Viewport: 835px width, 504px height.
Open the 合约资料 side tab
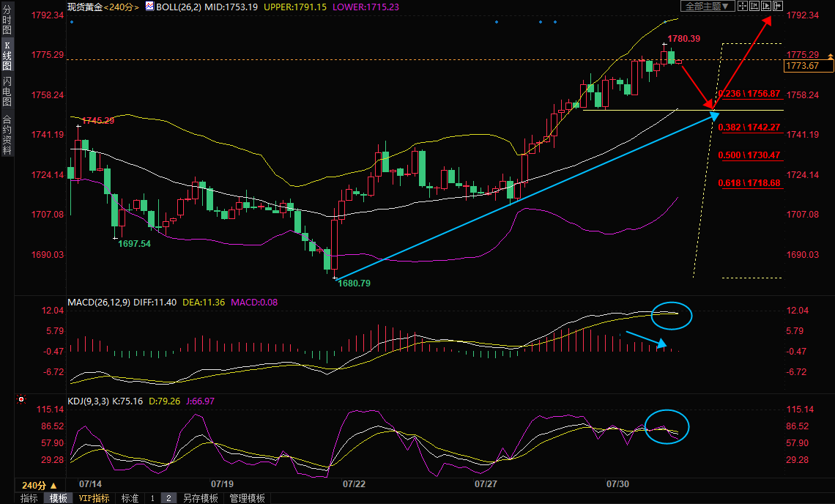point(7,135)
